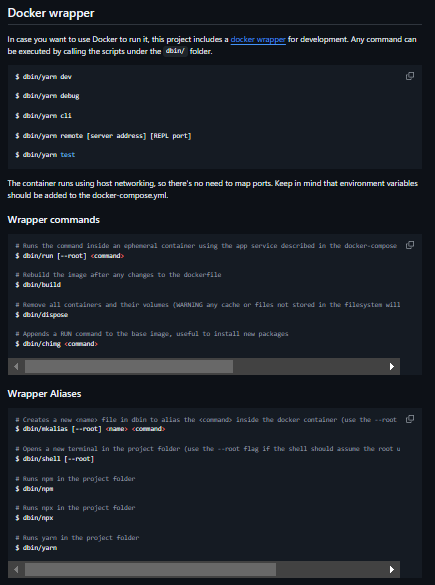
Task: Click the Docker wrapper heading
Action: [51, 13]
